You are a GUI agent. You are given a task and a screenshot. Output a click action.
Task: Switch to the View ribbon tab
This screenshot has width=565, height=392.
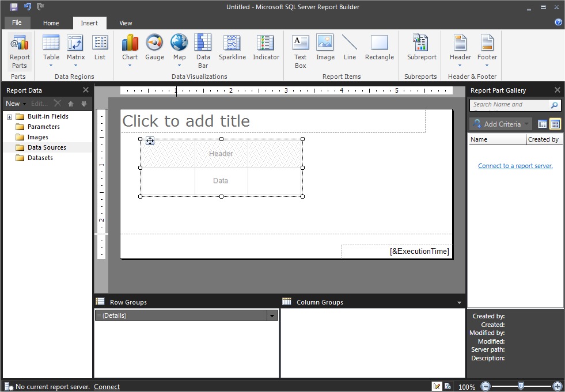[126, 23]
